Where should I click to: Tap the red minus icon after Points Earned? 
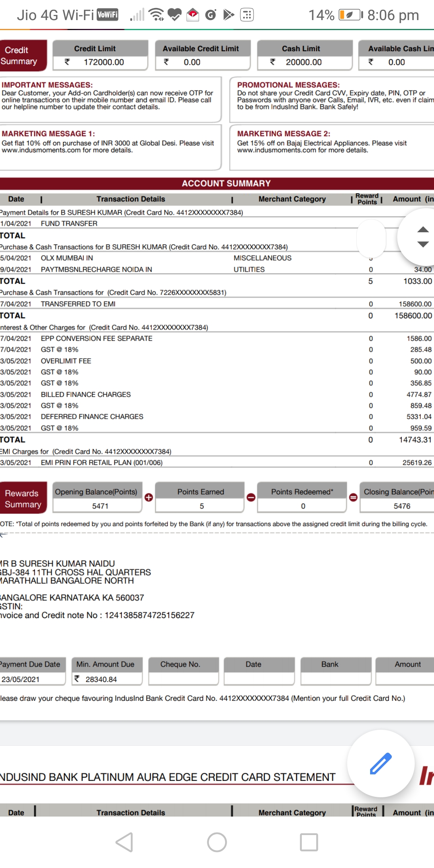pos(251,497)
